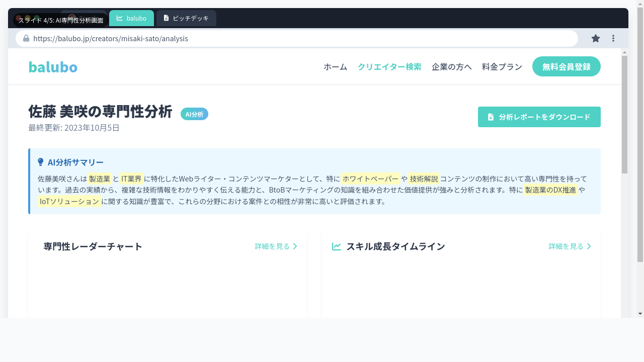Go to 企業の方へ page
This screenshot has width=644, height=362.
[451, 67]
